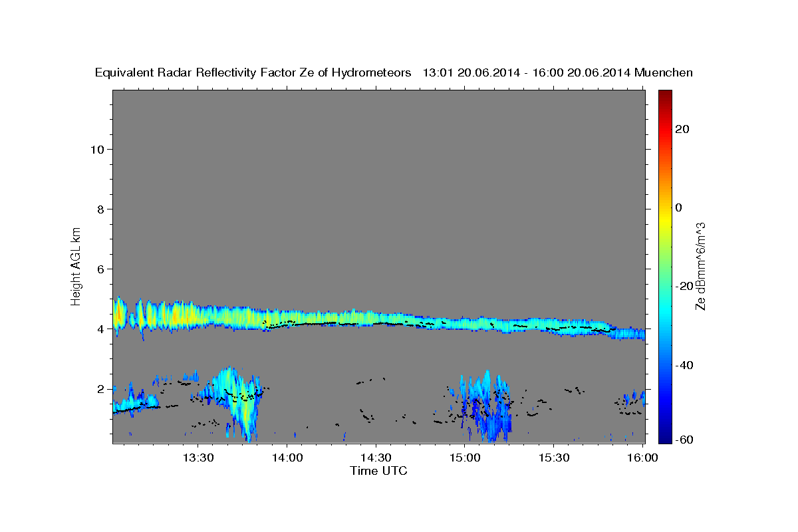
Task: Click the date range text '13:01 20.06.2014 - 16:00 20.06.2014 Muenchen'
Action: (558, 73)
